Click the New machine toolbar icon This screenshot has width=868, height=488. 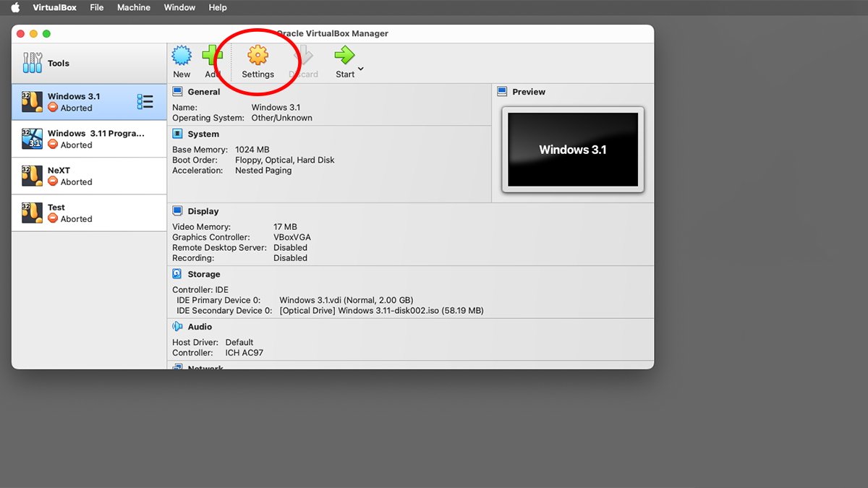pos(182,56)
